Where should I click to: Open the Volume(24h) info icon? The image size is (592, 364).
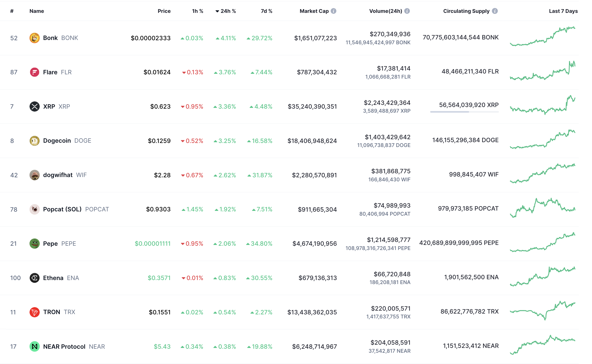coord(407,11)
